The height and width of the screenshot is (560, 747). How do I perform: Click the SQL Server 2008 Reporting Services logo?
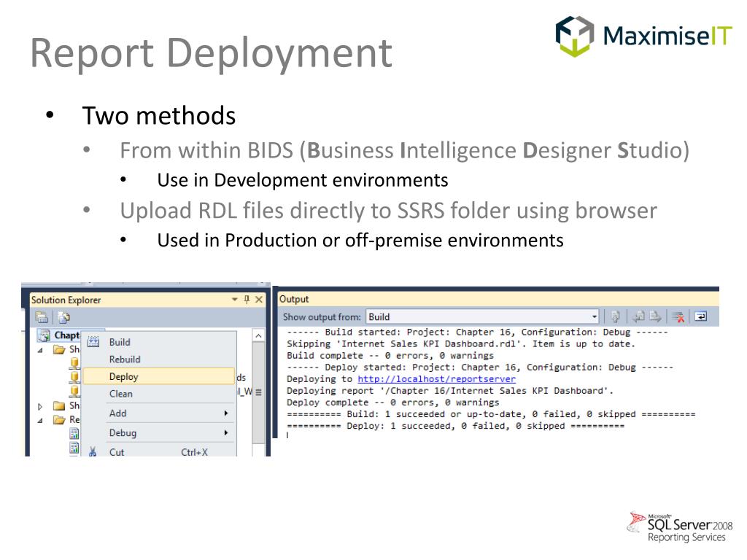click(x=680, y=528)
